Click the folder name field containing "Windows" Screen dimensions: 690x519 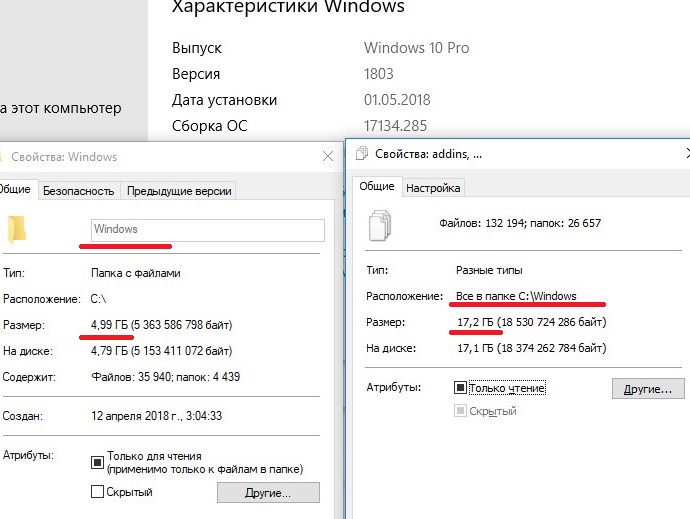coord(207,230)
